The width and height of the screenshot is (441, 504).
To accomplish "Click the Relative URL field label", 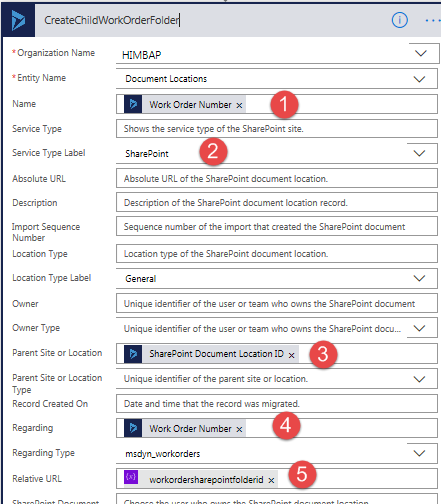I will pos(37,479).
